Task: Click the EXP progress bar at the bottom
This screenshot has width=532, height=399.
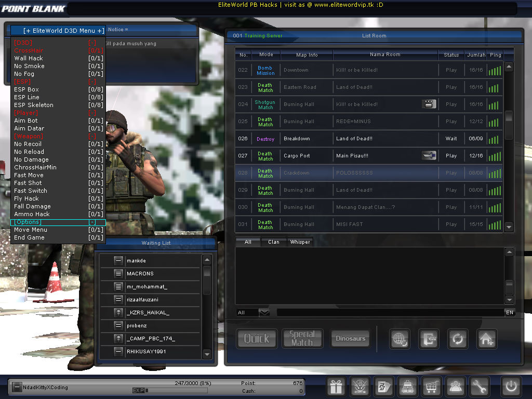Action: tap(171, 390)
